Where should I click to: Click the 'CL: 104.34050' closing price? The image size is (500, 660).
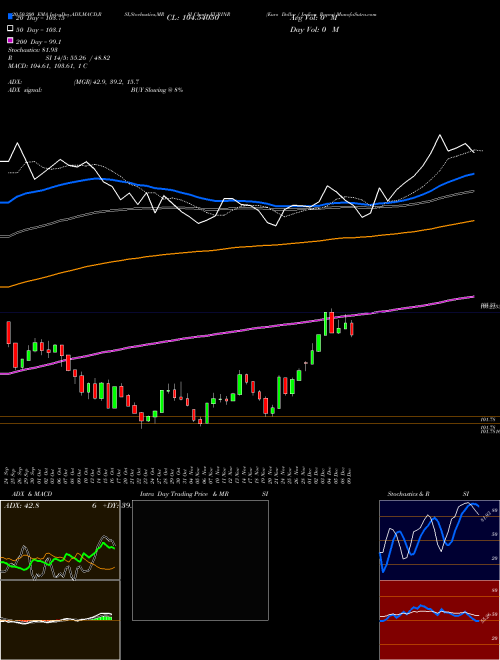coord(193,18)
